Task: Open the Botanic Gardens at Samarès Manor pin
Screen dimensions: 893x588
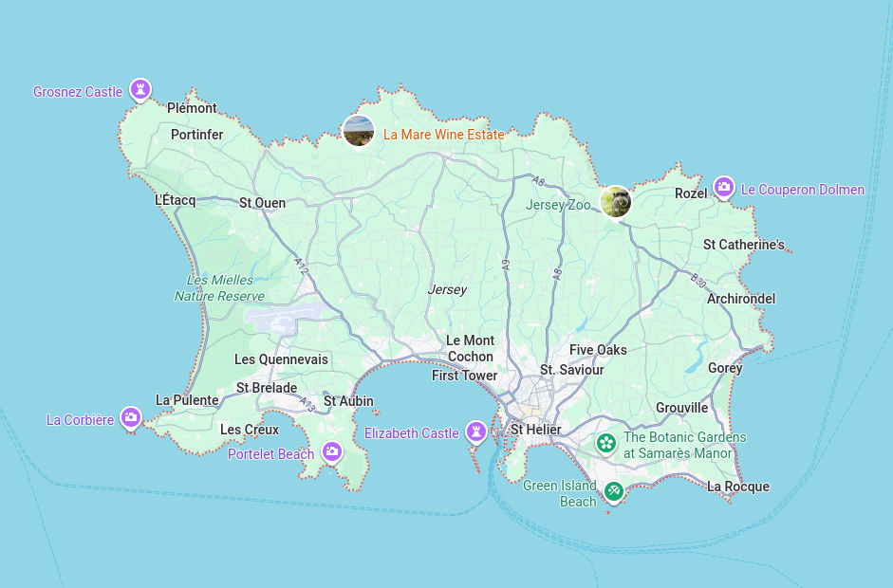Action: click(x=606, y=444)
